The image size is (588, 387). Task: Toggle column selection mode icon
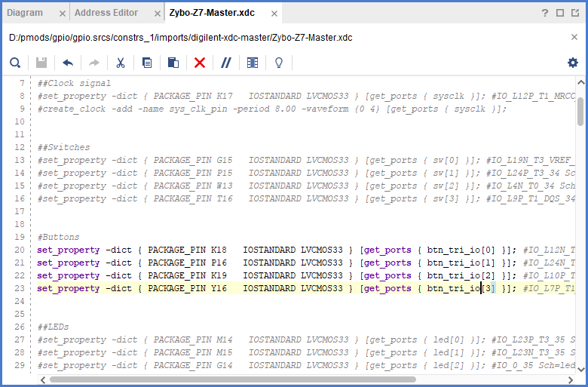click(x=253, y=63)
